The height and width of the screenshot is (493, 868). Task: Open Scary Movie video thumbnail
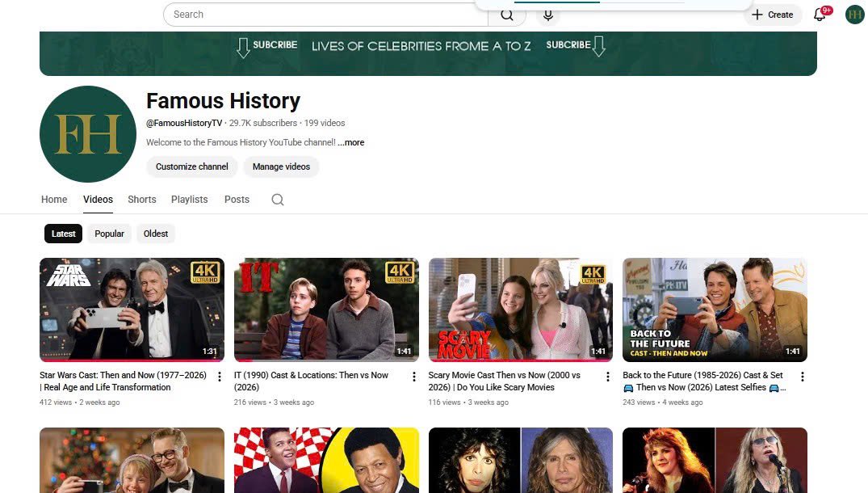[521, 310]
